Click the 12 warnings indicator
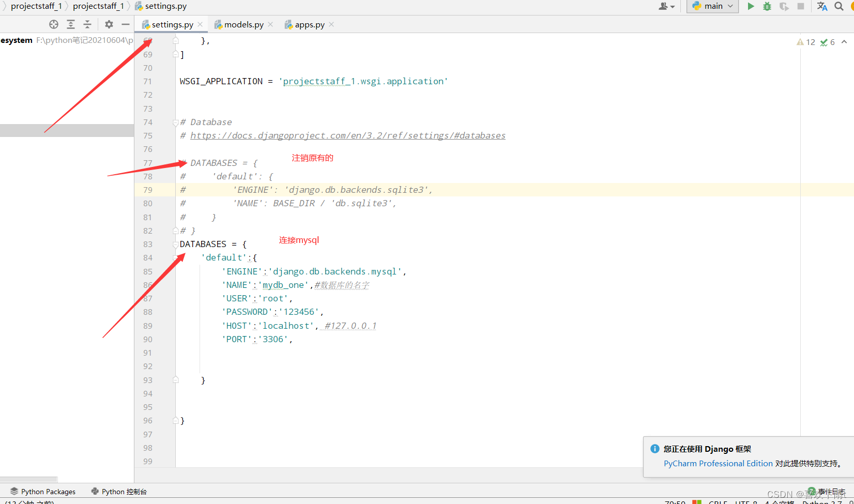This screenshot has width=854, height=504. tap(805, 42)
